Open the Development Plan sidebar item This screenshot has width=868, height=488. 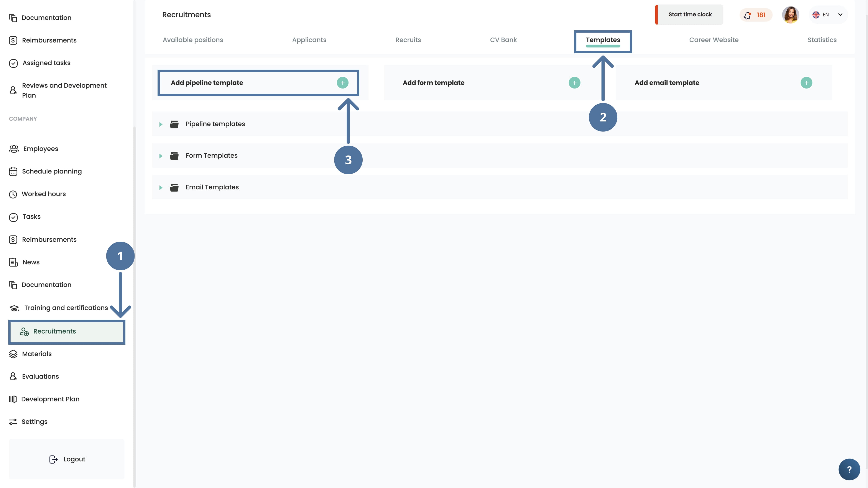(50, 399)
